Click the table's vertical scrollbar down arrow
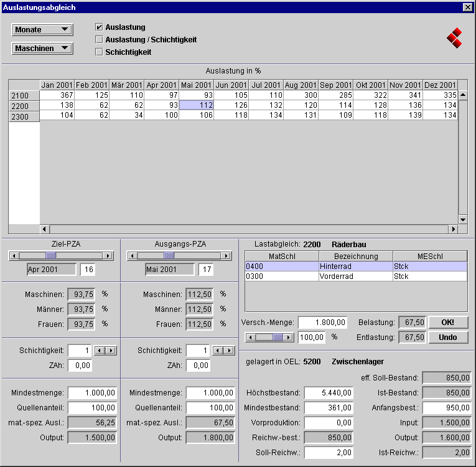This screenshot has width=476, height=467. click(x=462, y=219)
